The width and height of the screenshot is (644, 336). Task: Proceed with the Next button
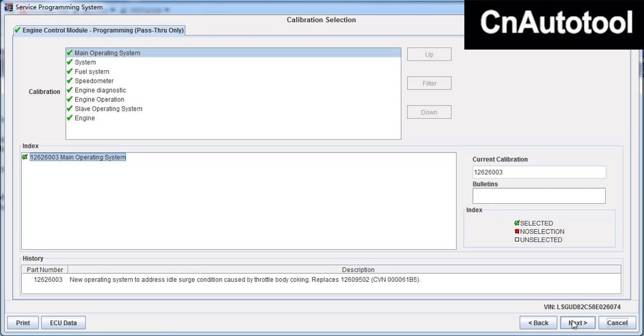click(x=578, y=323)
